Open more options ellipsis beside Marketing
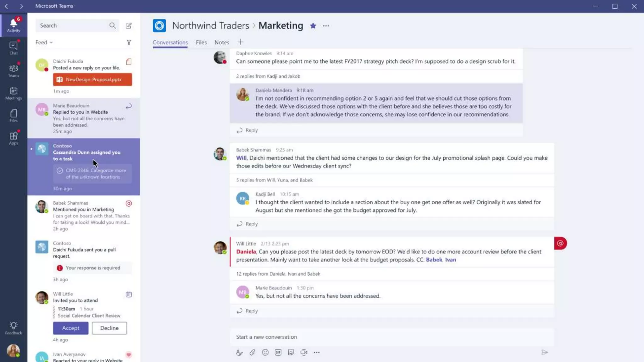The image size is (644, 362). point(326,26)
